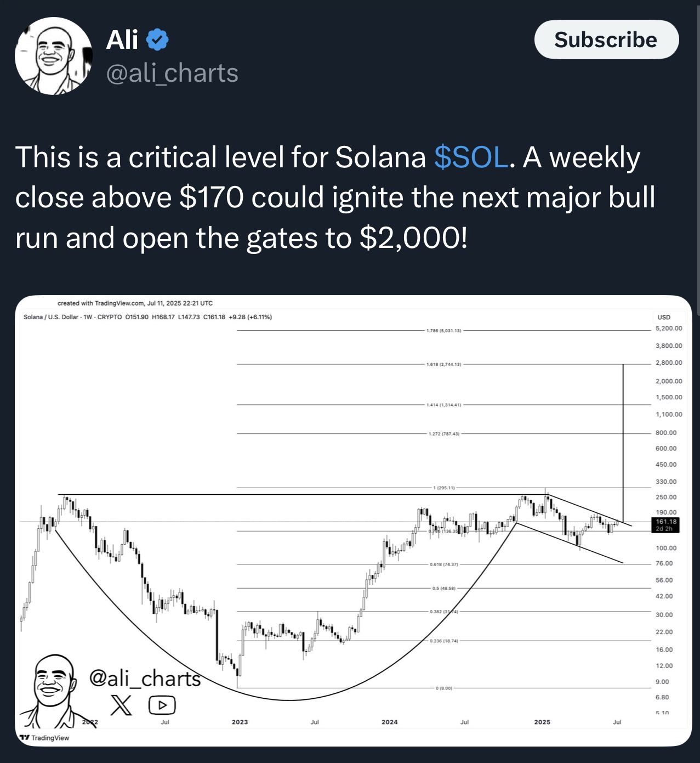Select 2023 on the time axis
The width and height of the screenshot is (700, 763).
[240, 722]
